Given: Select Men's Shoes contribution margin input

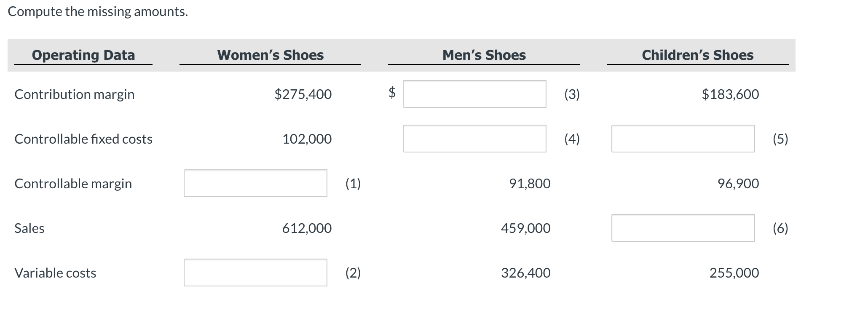Looking at the screenshot, I should click(x=474, y=94).
